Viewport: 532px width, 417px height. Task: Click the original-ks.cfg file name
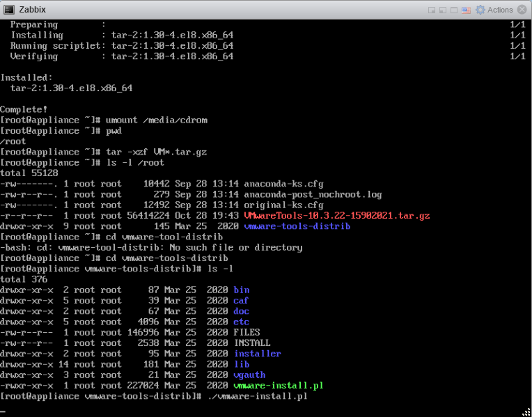coord(283,205)
